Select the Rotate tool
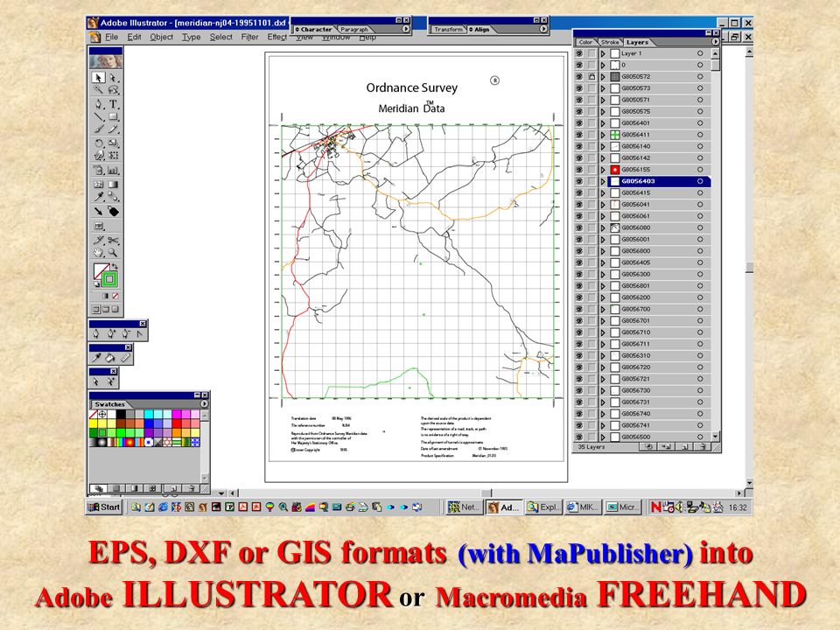The width and height of the screenshot is (840, 630). click(99, 143)
